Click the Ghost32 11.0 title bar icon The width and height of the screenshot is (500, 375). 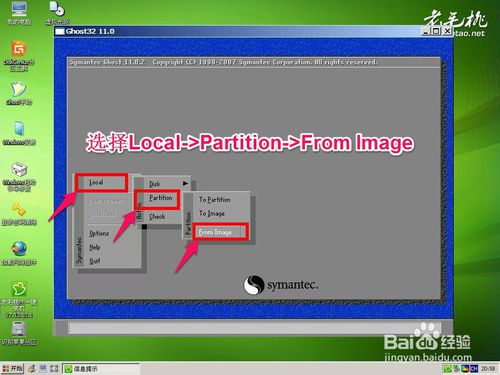coord(60,31)
